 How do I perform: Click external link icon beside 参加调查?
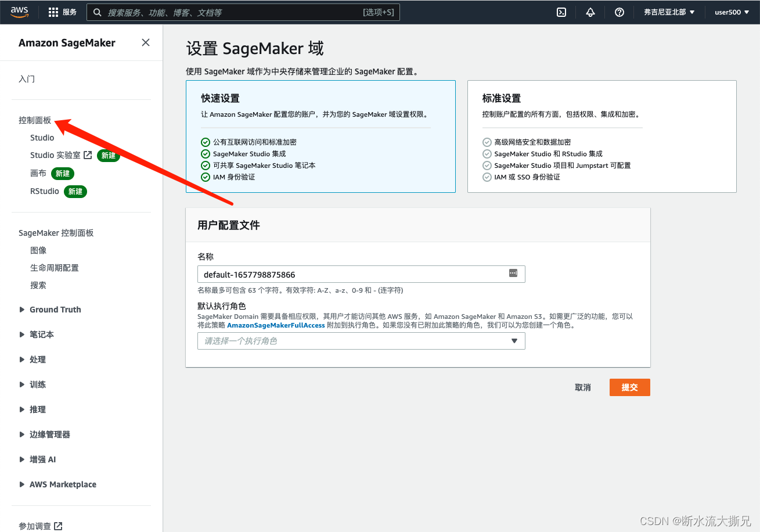click(x=58, y=526)
